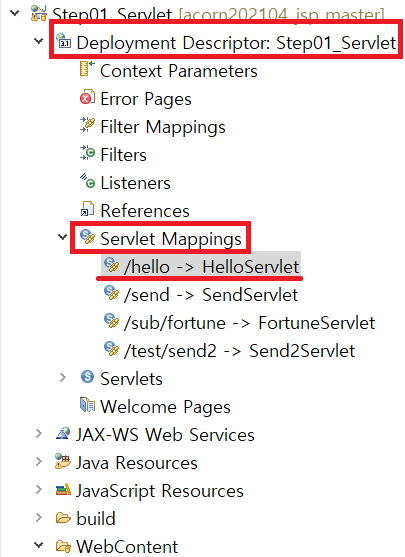The image size is (405, 557).
Task: Select 'Deployment Descriptor: Step01_Servlet' label
Action: click(236, 43)
